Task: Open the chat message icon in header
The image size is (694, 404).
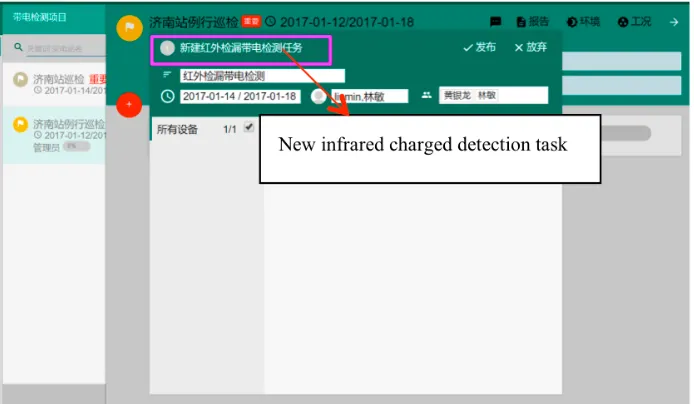Action: (496, 22)
